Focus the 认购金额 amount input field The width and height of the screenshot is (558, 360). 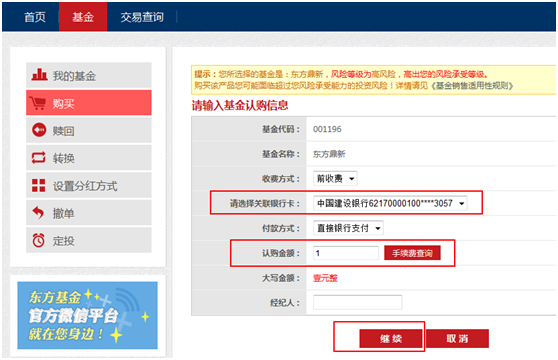click(x=346, y=253)
